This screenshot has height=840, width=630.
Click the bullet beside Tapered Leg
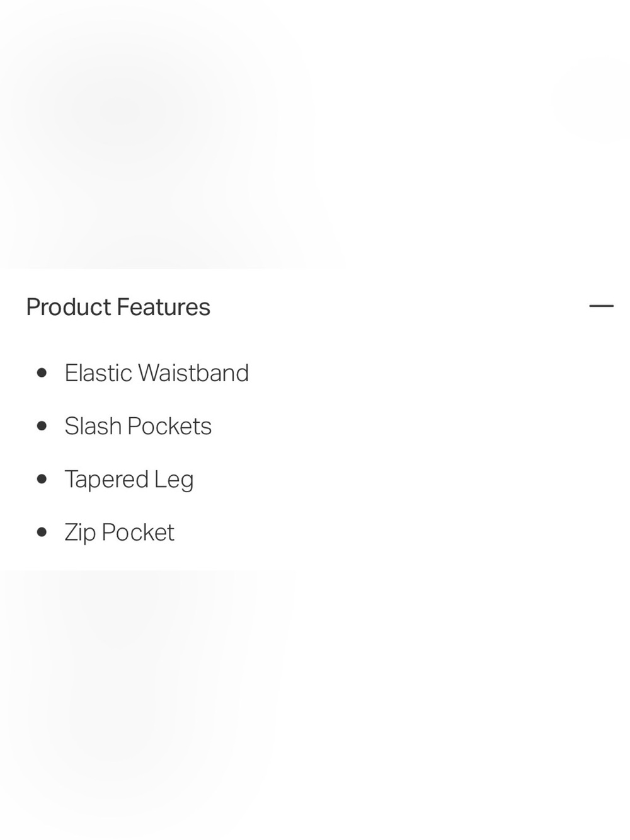pos(42,480)
